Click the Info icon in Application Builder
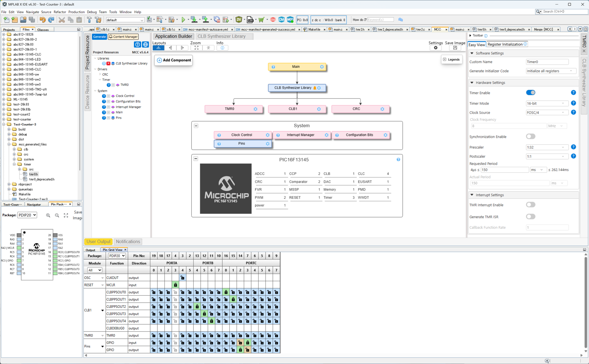589x364 pixels. (222, 48)
